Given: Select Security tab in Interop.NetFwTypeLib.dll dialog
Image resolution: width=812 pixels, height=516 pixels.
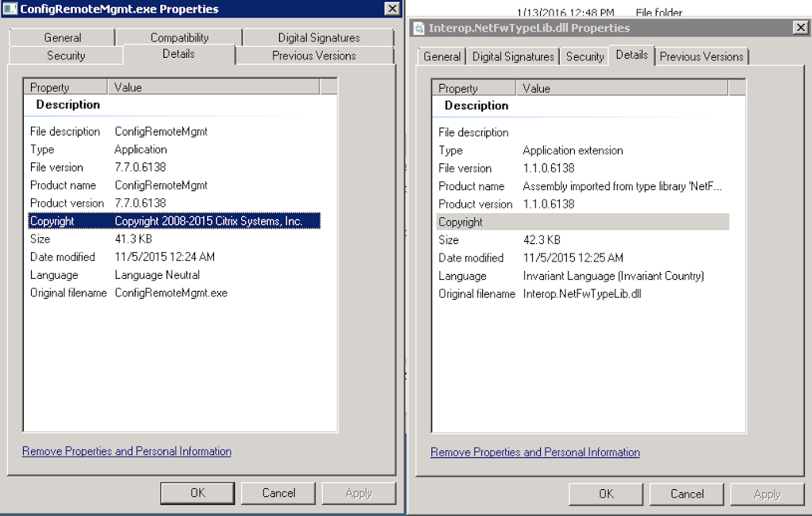Looking at the screenshot, I should coord(584,56).
